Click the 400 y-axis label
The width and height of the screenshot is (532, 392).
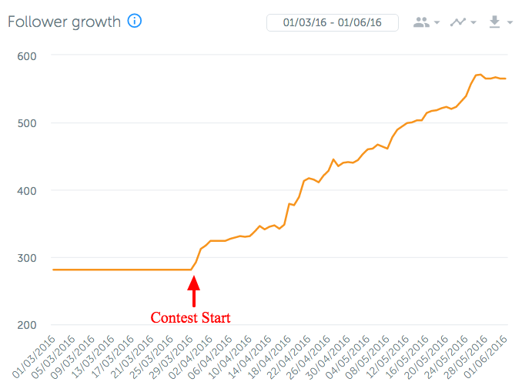pyautogui.click(x=29, y=190)
